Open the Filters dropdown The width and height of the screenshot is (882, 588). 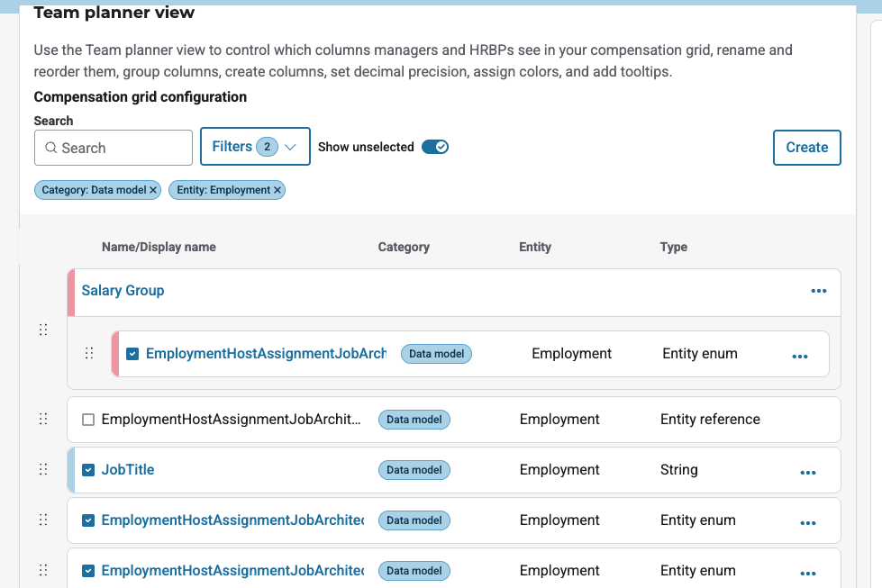pyautogui.click(x=255, y=146)
